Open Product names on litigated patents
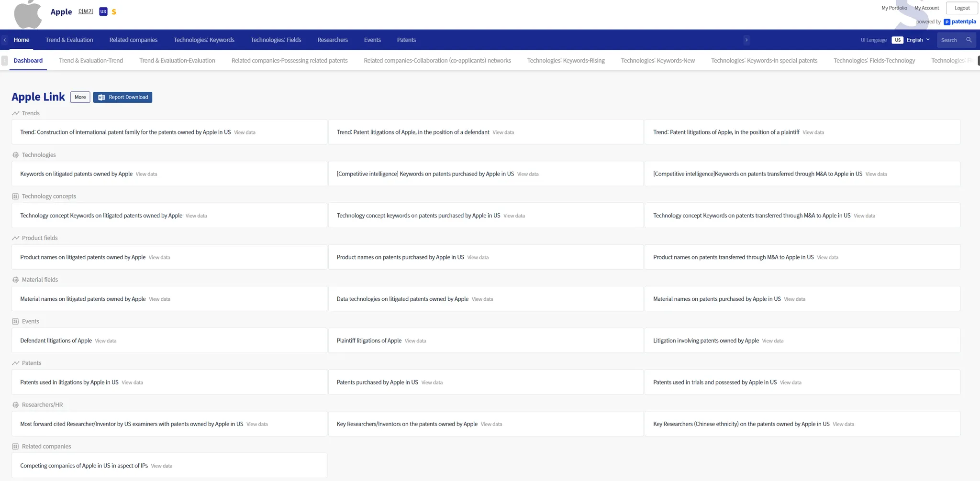 pos(169,257)
